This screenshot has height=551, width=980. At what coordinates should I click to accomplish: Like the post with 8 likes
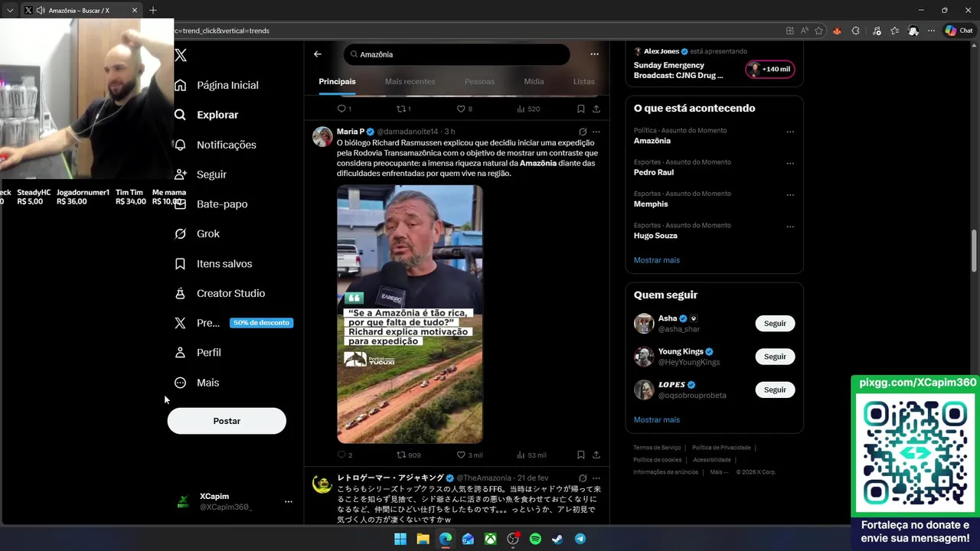461,109
